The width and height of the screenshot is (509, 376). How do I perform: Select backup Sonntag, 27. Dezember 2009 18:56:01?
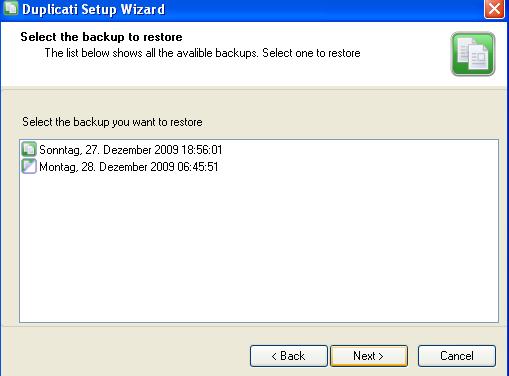pos(130,150)
